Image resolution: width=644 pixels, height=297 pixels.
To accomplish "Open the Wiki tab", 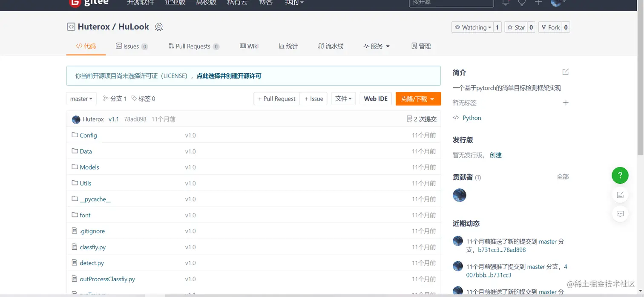I will pyautogui.click(x=249, y=46).
